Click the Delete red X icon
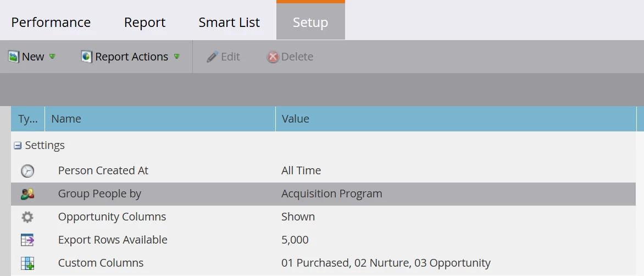This screenshot has height=276, width=644. point(273,57)
